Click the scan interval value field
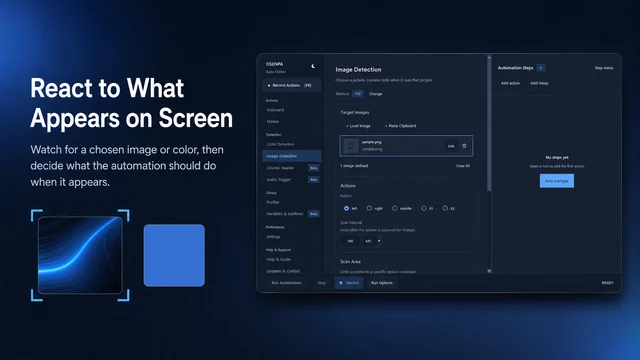Image resolution: width=640 pixels, height=360 pixels. tap(350, 241)
